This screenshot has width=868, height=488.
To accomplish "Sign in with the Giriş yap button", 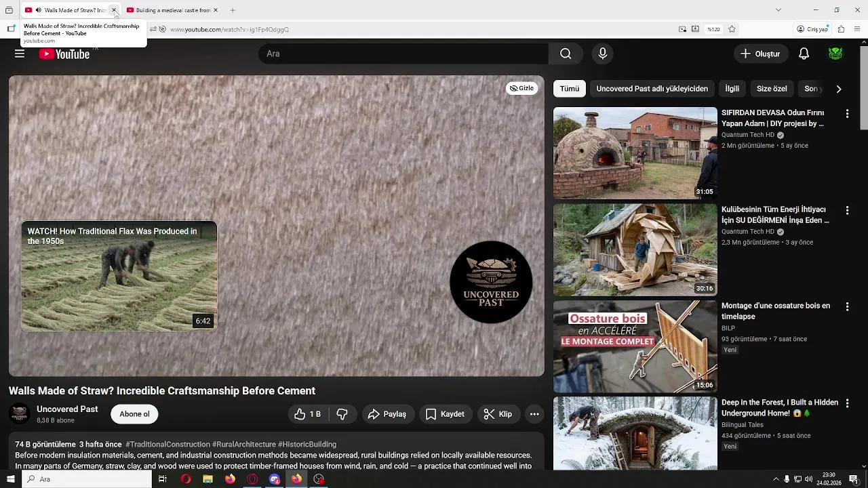I will [812, 29].
